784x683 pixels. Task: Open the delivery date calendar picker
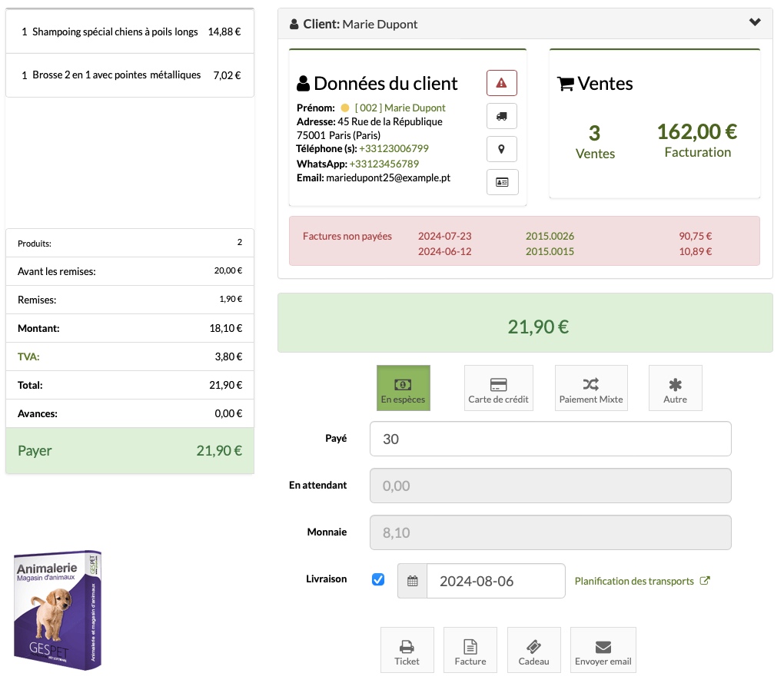413,581
